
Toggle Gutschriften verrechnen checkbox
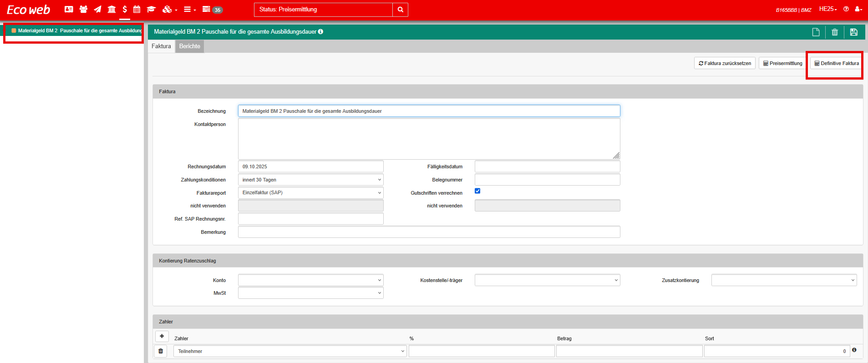[477, 191]
